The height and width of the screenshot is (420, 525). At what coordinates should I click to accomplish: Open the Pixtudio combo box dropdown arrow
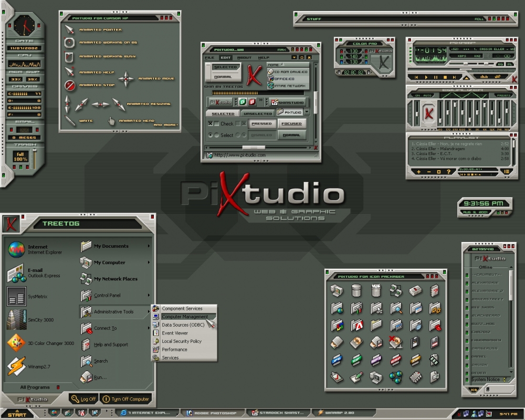pyautogui.click(x=307, y=112)
